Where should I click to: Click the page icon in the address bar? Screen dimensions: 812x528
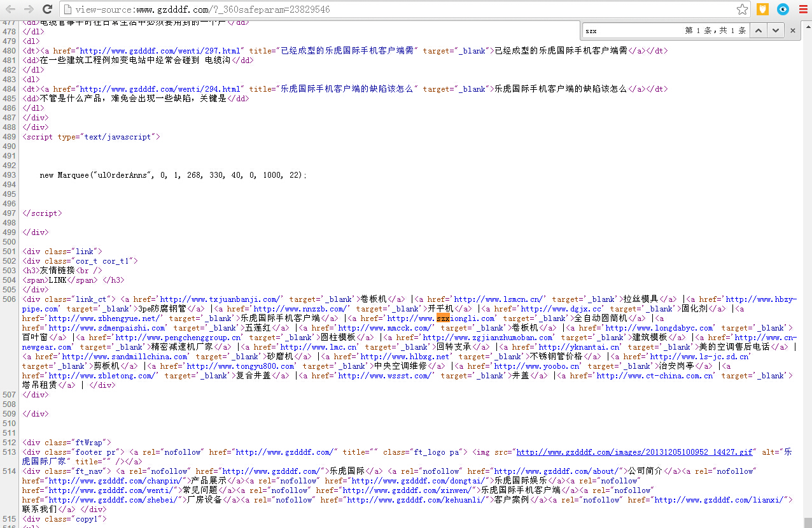[x=68, y=10]
